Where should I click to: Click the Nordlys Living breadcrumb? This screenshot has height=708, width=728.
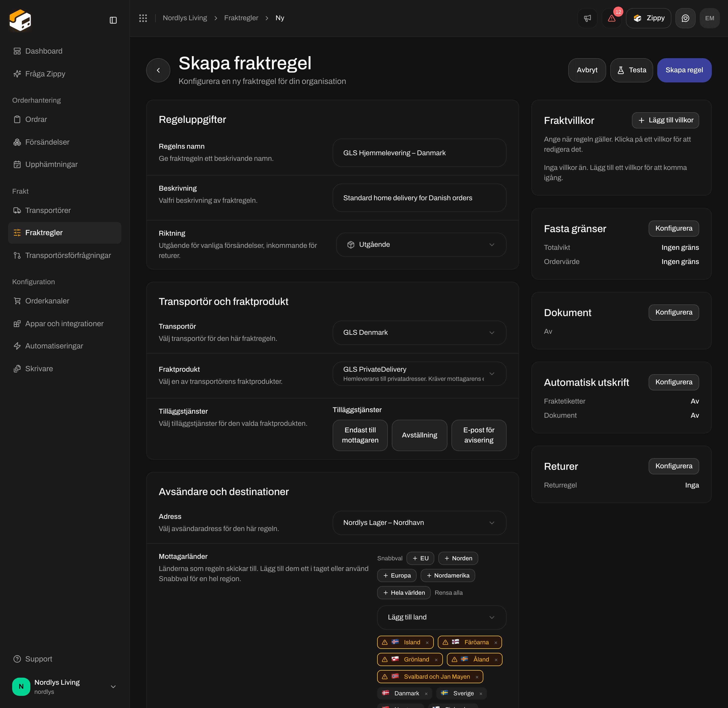click(x=185, y=18)
